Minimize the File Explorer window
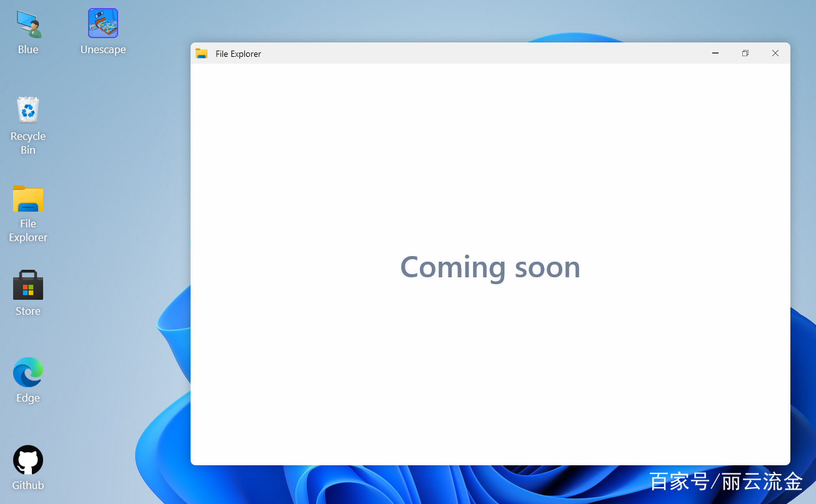816x504 pixels. 715,53
